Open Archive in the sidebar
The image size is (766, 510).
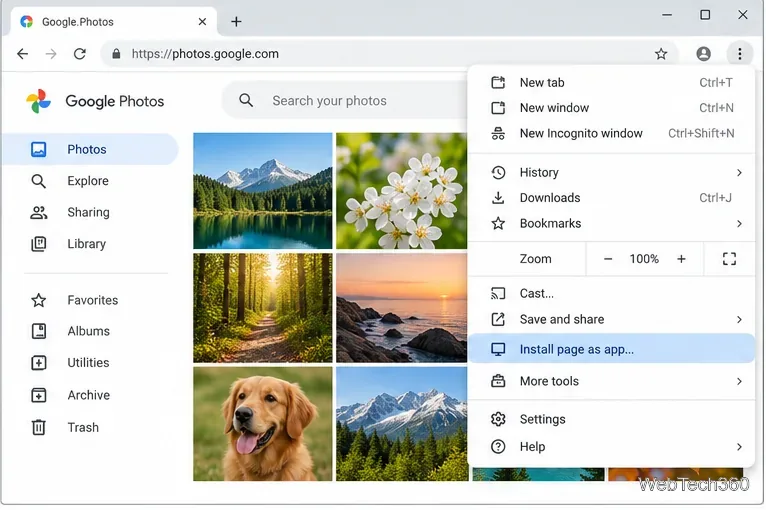coord(90,395)
